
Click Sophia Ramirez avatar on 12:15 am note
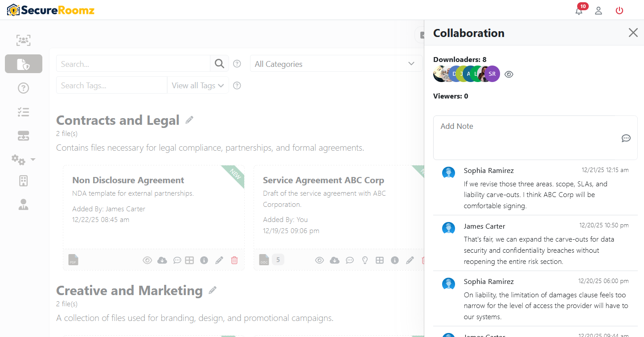448,173
